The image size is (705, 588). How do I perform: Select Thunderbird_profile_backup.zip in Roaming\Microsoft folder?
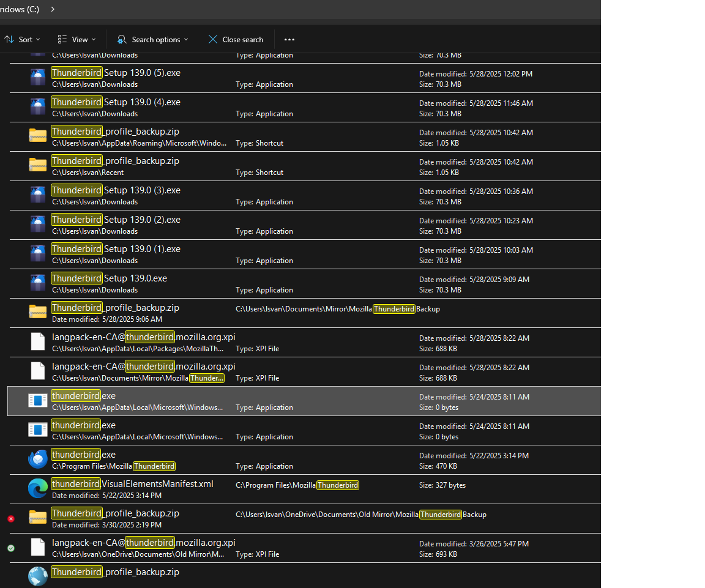(x=116, y=132)
